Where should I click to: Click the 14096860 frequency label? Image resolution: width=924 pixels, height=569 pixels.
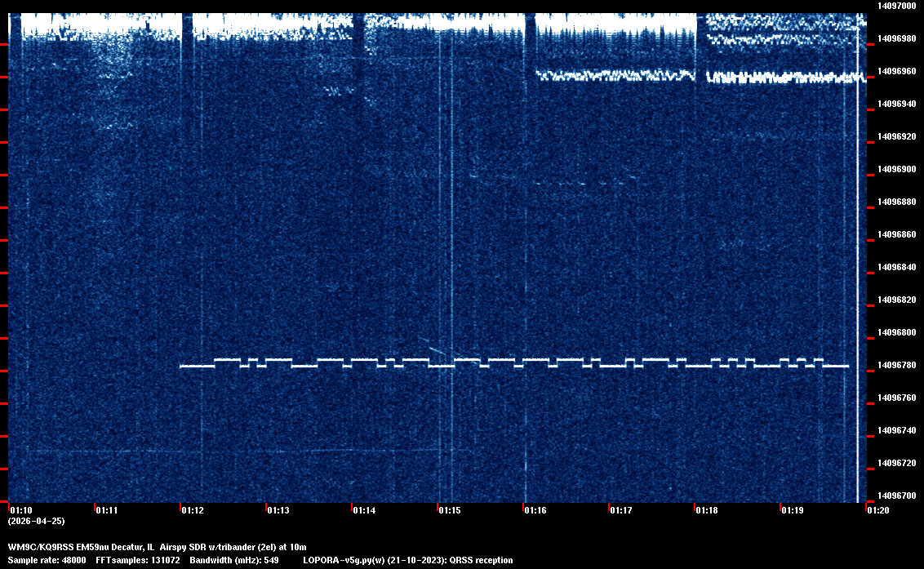coord(897,234)
